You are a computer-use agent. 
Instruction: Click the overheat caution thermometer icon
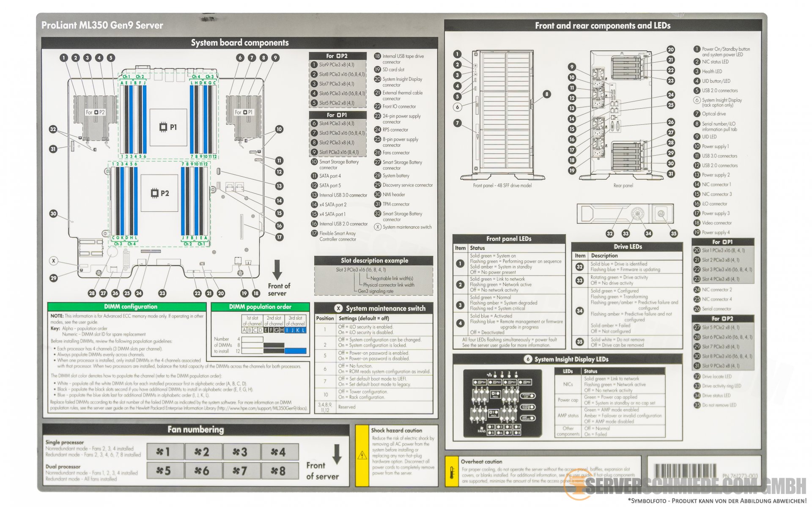pyautogui.click(x=452, y=472)
